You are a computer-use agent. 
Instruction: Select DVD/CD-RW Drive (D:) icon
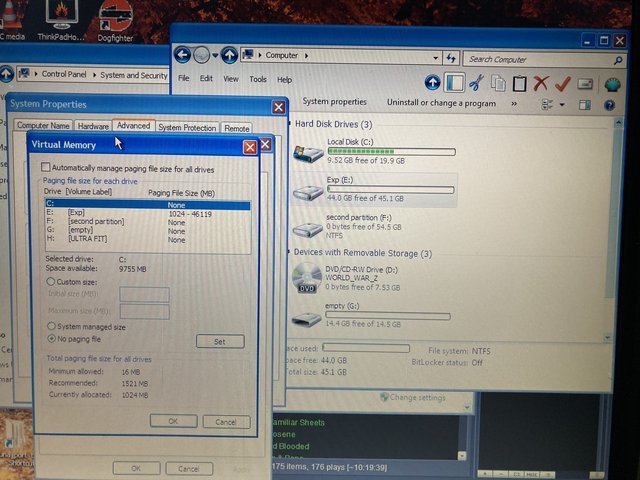[x=307, y=278]
